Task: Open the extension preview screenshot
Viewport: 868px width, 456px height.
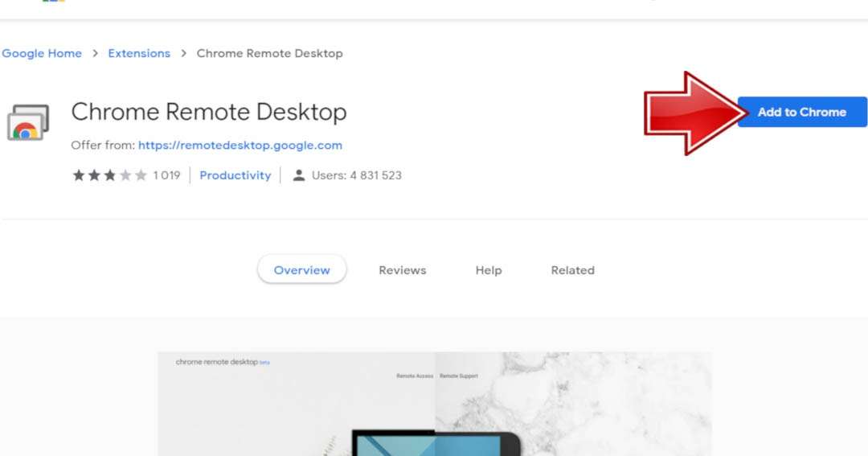Action: (x=435, y=404)
